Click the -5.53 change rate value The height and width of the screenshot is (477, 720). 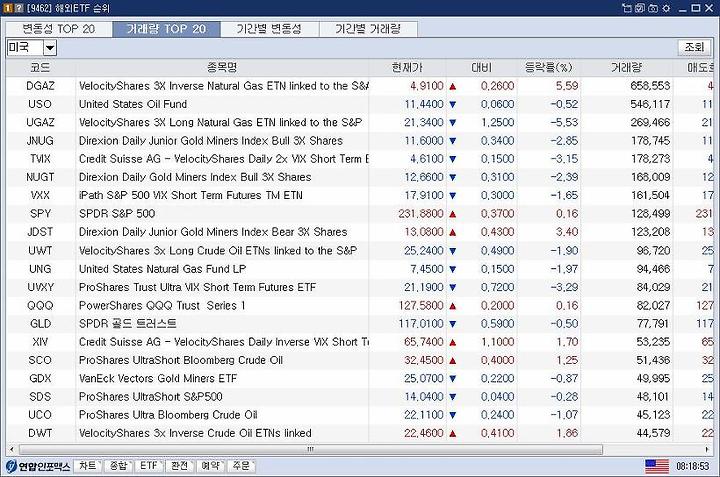coord(564,123)
